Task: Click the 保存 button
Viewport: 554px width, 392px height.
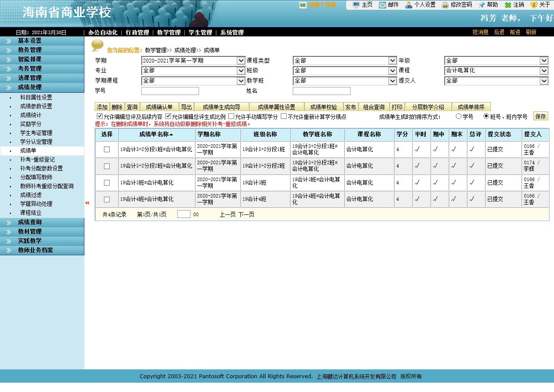Action: (x=541, y=116)
